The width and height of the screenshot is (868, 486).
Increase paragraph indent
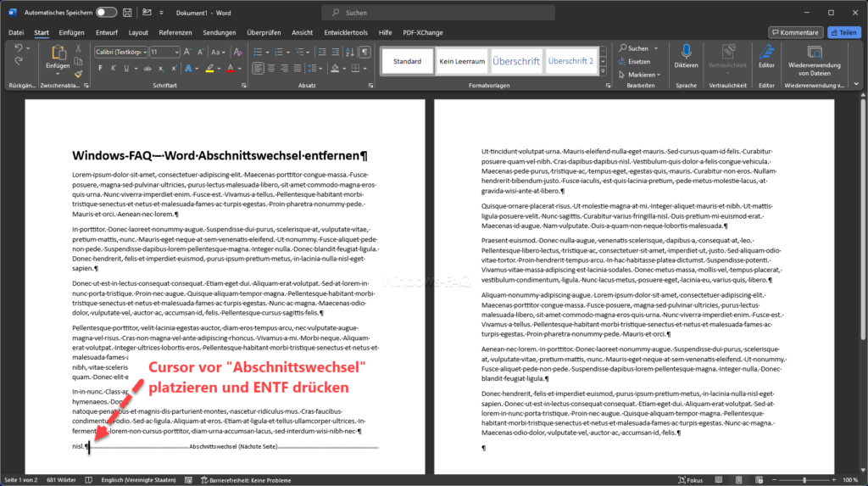336,52
